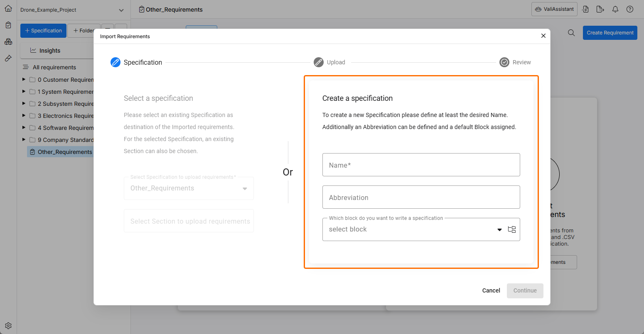The image size is (644, 334).
Task: Open ValiAssistant
Action: (x=554, y=9)
